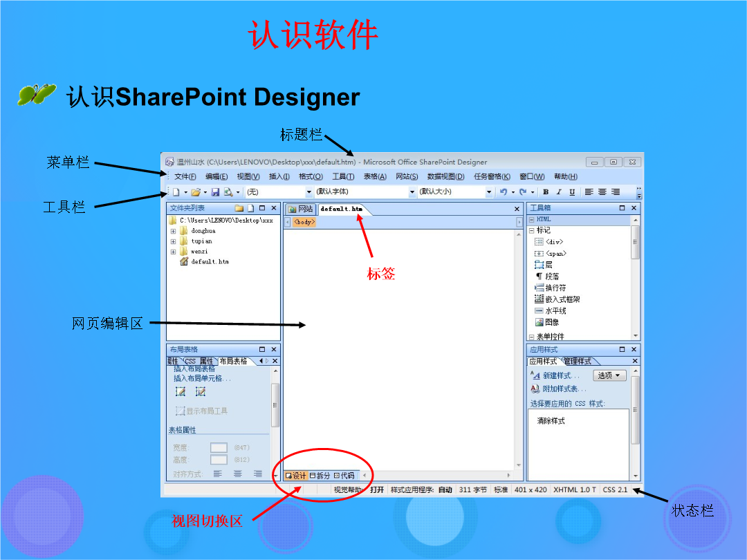Switch to 代码 view
Viewport: 747px width, 560px height.
point(344,475)
